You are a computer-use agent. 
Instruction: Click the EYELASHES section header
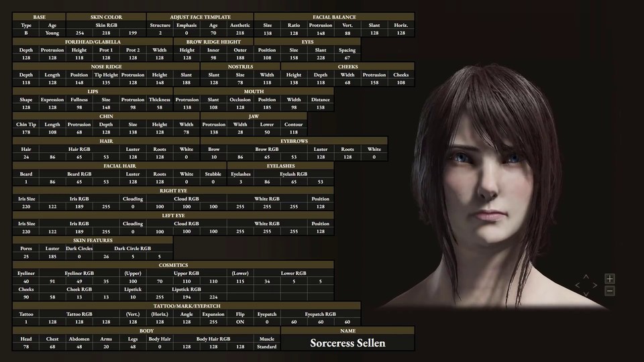pos(280,166)
